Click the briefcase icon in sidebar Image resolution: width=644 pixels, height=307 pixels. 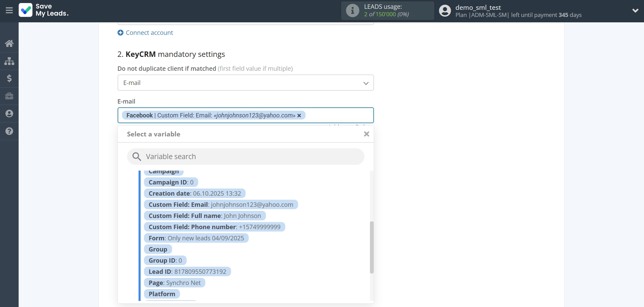[x=9, y=96]
